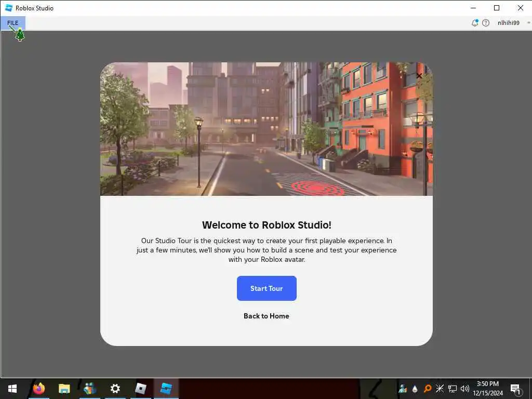Open the network tray icon
The width and height of the screenshot is (532, 399).
453,389
